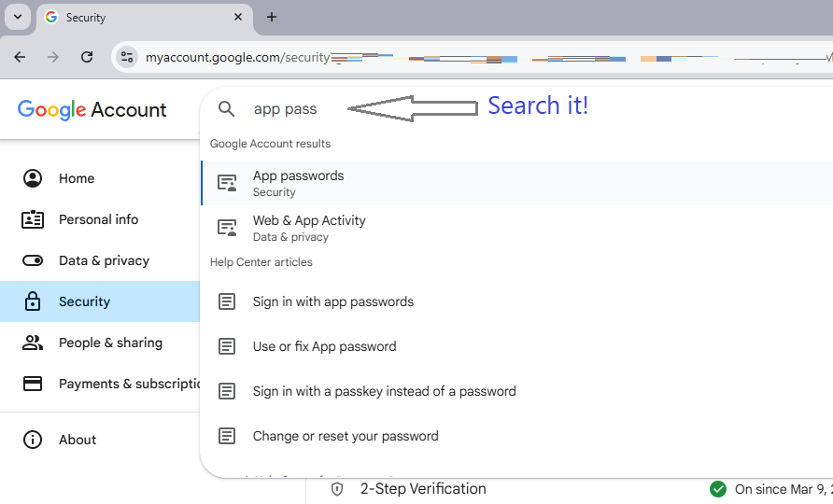Image resolution: width=833 pixels, height=504 pixels.
Task: Click the Data & privacy toggle icon
Action: [x=33, y=260]
